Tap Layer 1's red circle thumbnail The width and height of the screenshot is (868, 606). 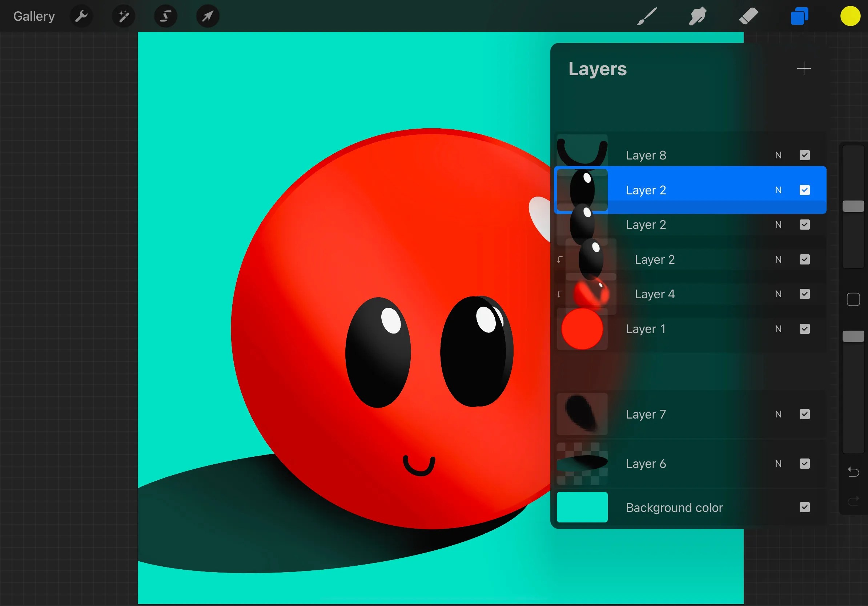pyautogui.click(x=582, y=329)
